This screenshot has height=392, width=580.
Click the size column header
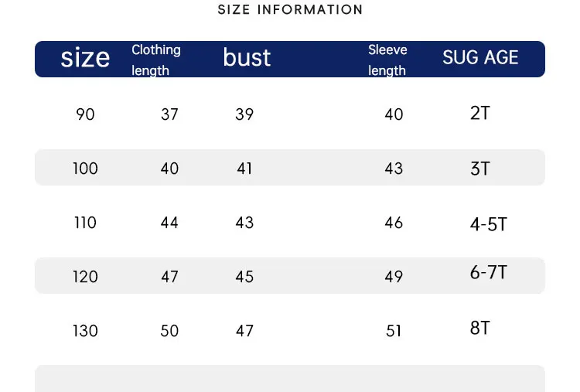85,58
